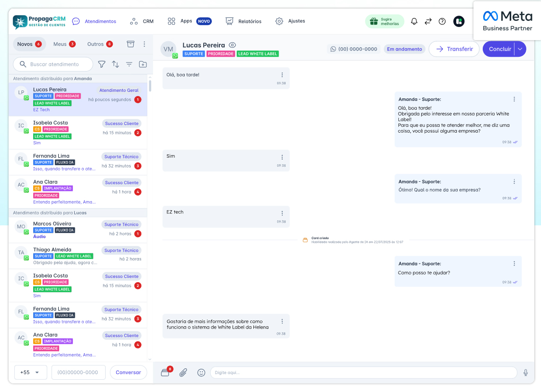
Task: Open options for Amanda's first long reply
Action: [514, 99]
